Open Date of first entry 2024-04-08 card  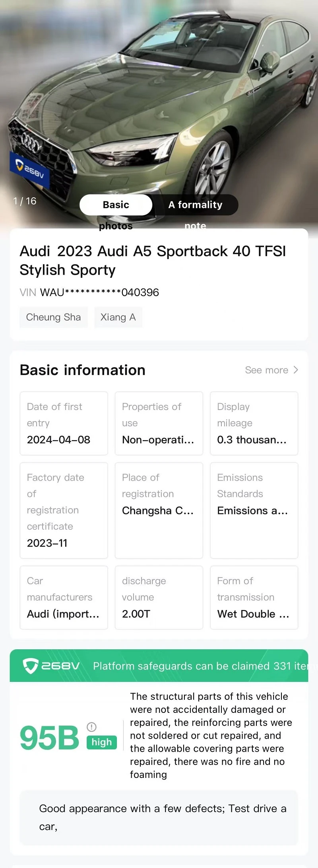click(x=64, y=423)
